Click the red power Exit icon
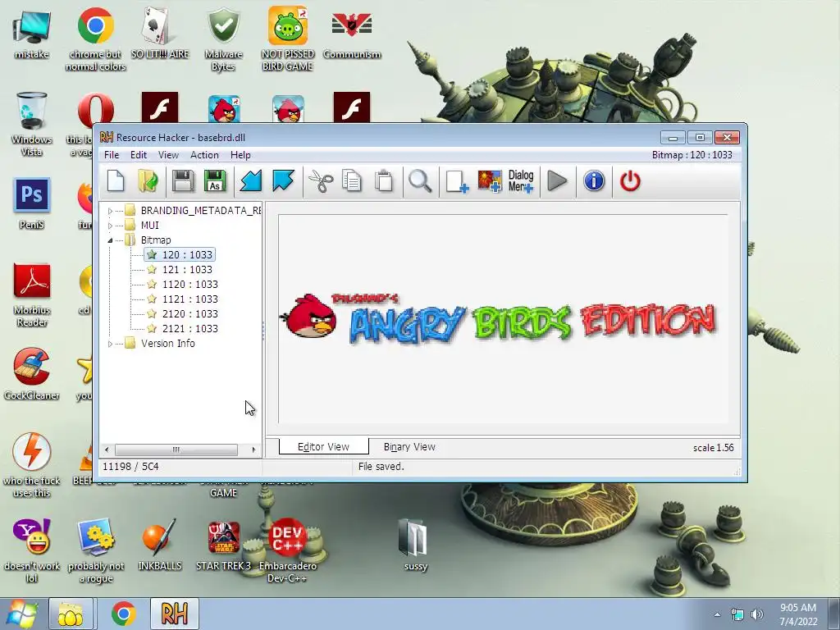The height and width of the screenshot is (630, 840). point(630,181)
